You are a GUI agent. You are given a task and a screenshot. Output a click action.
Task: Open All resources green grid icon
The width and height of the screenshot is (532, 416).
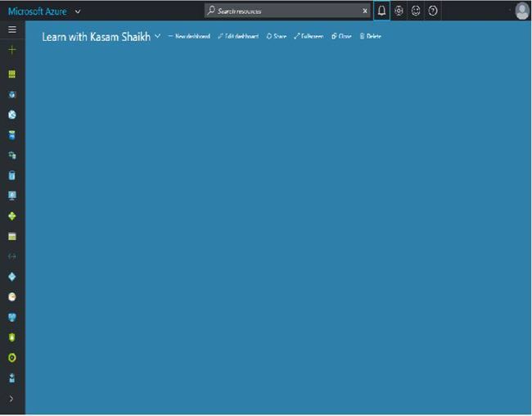pos(12,74)
